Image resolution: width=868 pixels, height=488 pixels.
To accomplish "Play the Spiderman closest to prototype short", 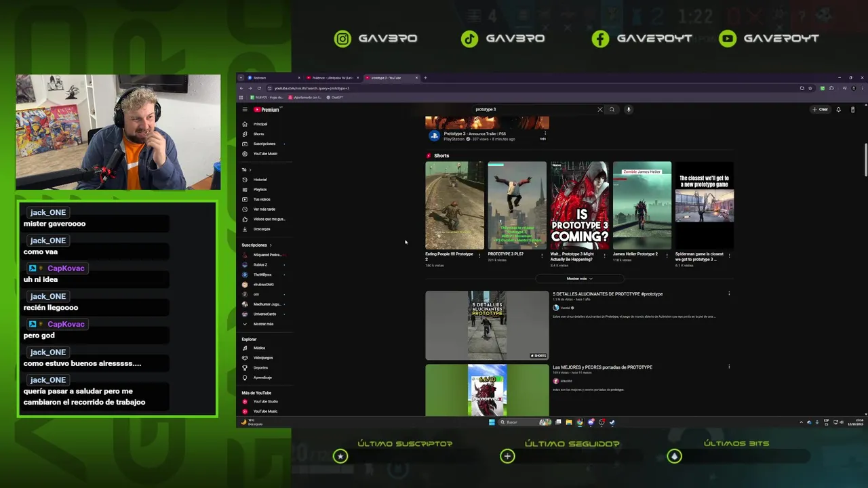I will point(704,205).
